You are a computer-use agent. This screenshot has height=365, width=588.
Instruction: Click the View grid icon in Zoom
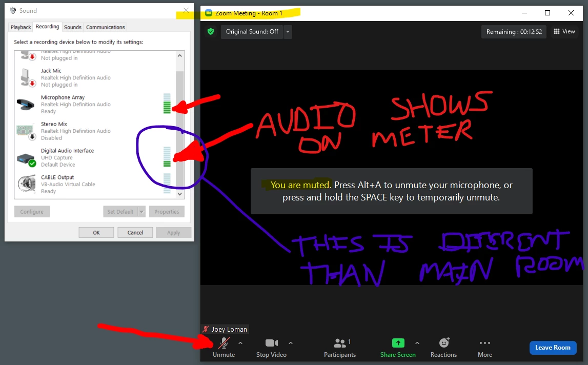557,31
